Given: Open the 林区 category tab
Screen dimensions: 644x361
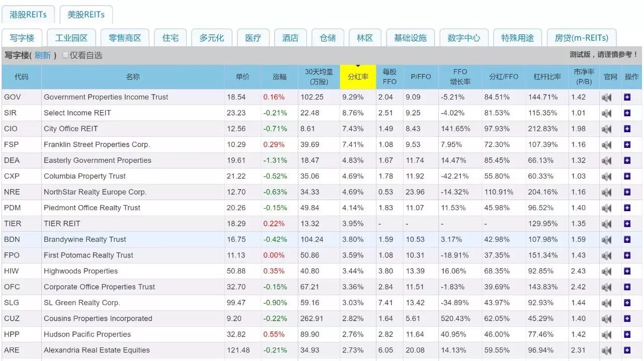Looking at the screenshot, I should pyautogui.click(x=365, y=38).
